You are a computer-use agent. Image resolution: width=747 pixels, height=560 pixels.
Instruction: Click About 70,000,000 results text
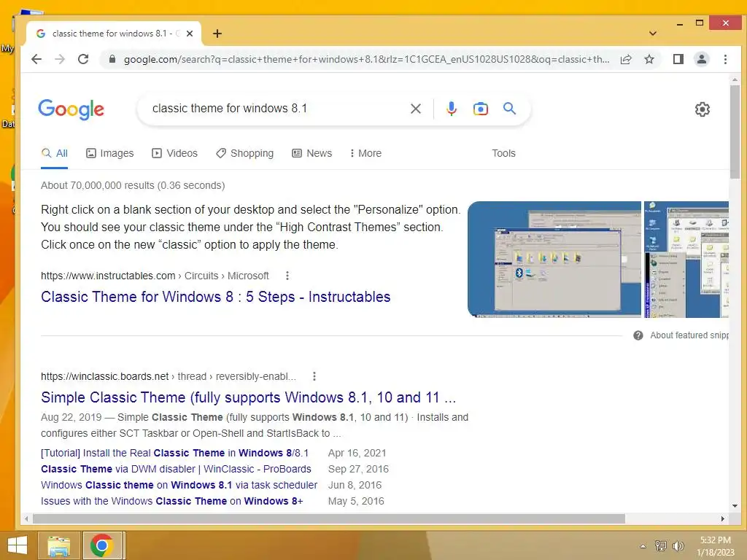(x=133, y=185)
